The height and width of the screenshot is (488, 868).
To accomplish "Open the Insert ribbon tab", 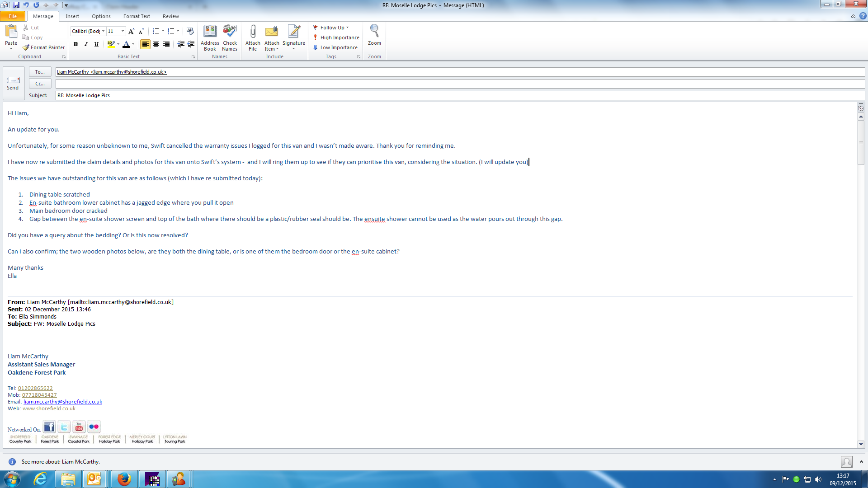I will pyautogui.click(x=72, y=16).
